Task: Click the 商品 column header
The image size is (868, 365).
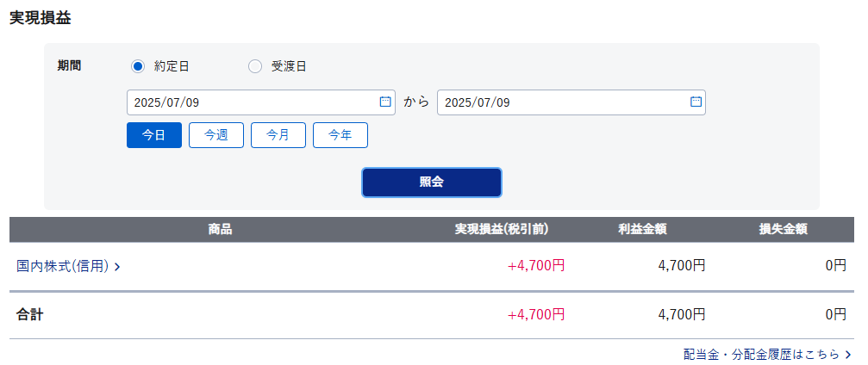Action: (221, 230)
